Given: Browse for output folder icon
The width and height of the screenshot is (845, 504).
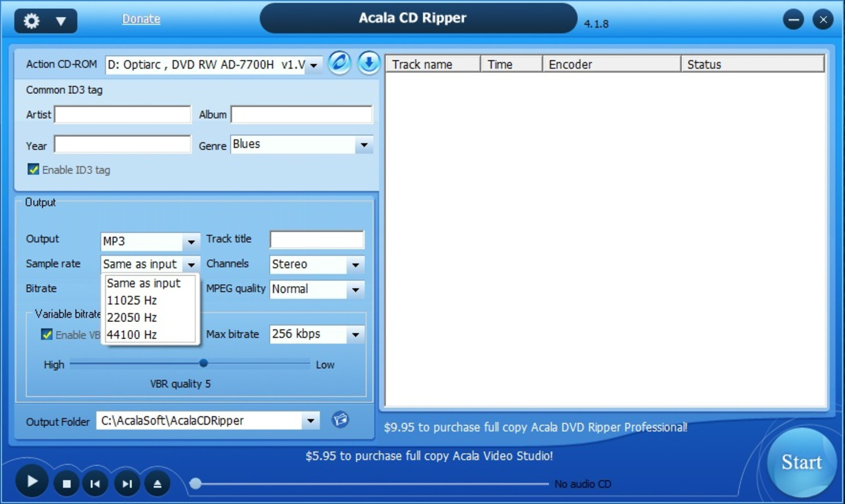Looking at the screenshot, I should pos(340,419).
